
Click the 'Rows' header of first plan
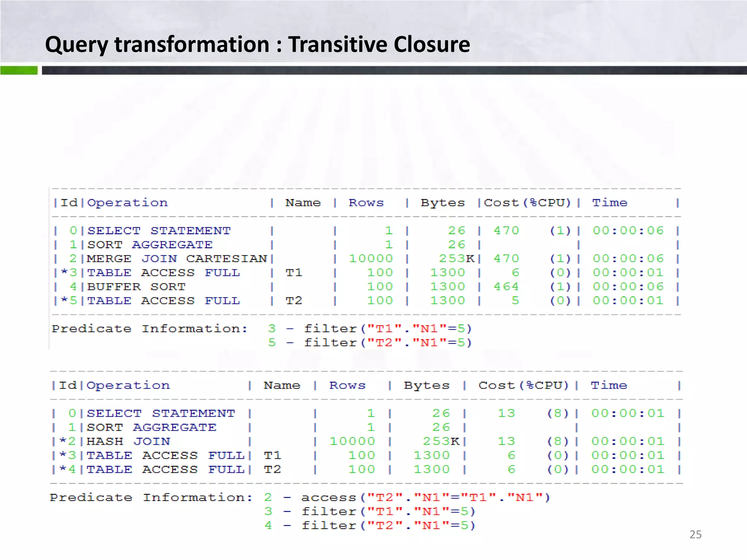pyautogui.click(x=366, y=203)
